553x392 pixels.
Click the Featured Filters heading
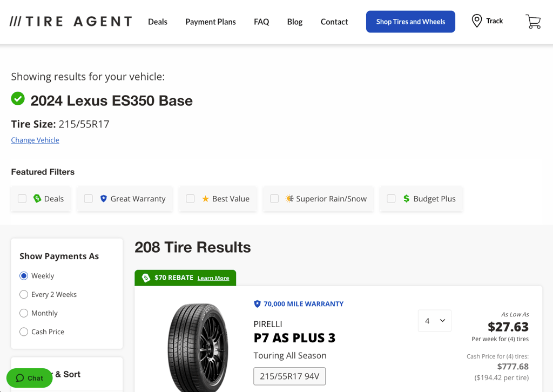click(x=43, y=172)
